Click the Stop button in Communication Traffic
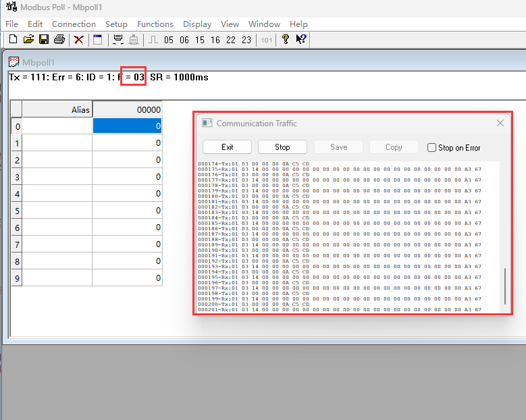 tap(282, 147)
